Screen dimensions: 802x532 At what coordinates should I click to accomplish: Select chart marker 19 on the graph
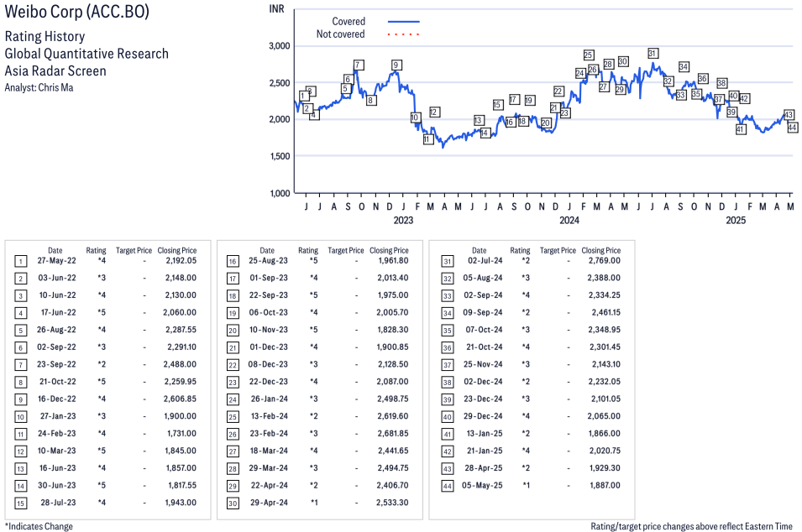[x=530, y=100]
